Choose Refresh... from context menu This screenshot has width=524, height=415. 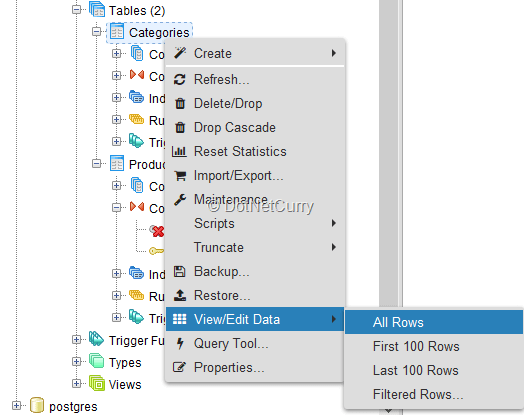pos(255,80)
